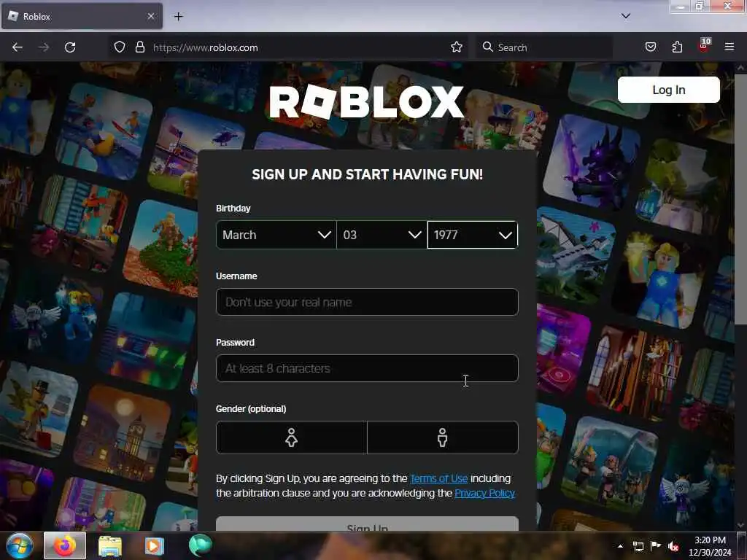Expand the list all tabs chevron
747x560 pixels.
pyautogui.click(x=626, y=16)
